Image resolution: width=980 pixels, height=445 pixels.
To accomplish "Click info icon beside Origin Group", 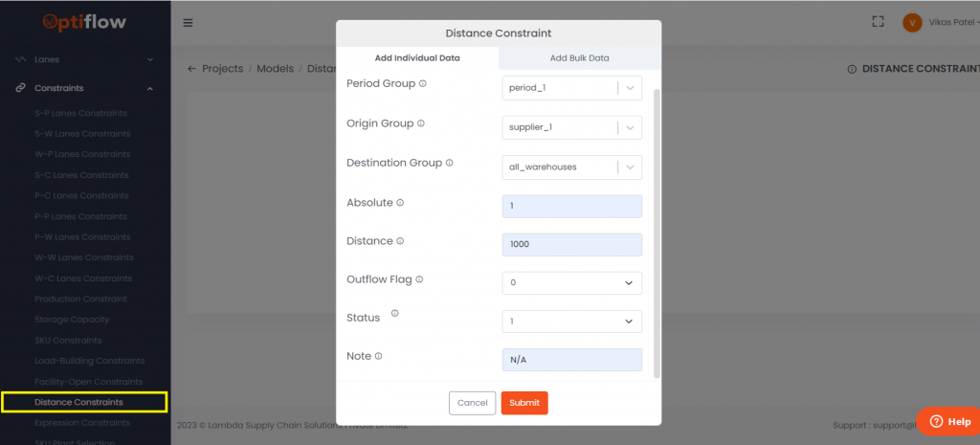I will click(421, 123).
